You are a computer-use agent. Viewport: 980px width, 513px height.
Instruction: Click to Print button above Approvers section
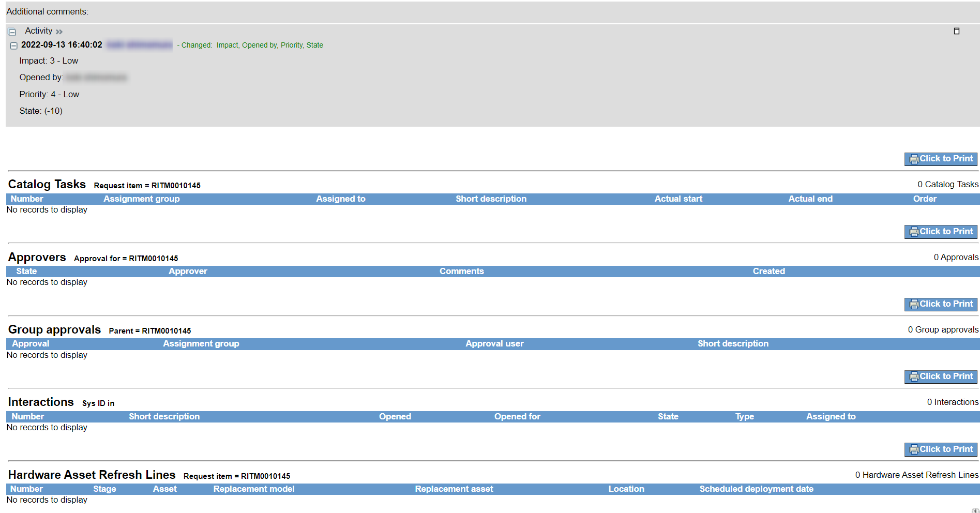(941, 232)
